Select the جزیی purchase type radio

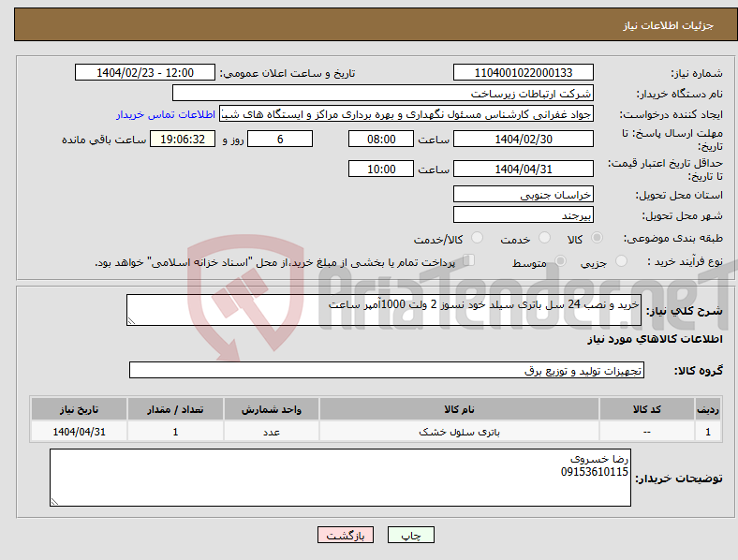621,261
